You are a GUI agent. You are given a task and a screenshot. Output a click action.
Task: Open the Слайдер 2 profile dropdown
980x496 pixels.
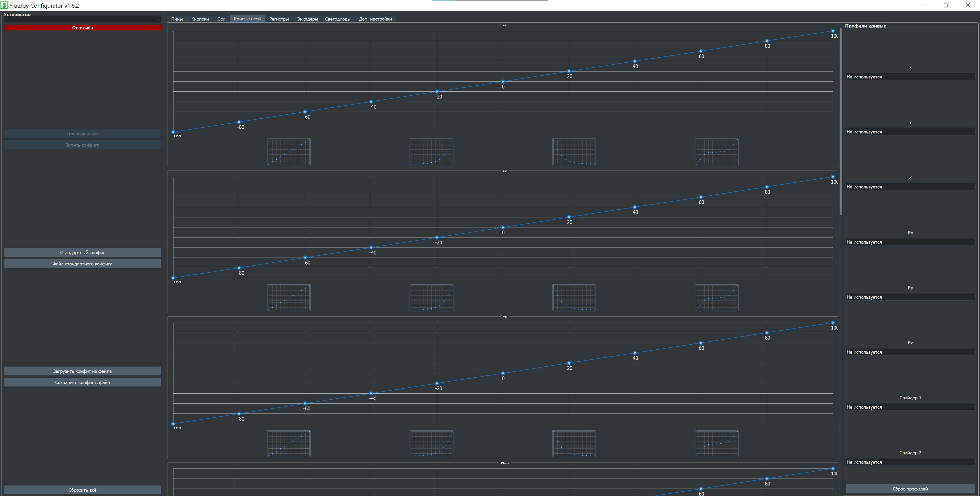[910, 462]
